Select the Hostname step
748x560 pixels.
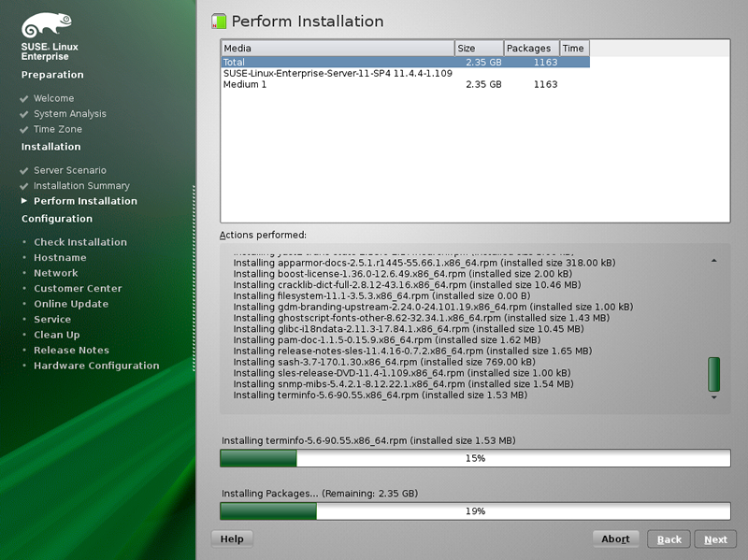point(60,258)
